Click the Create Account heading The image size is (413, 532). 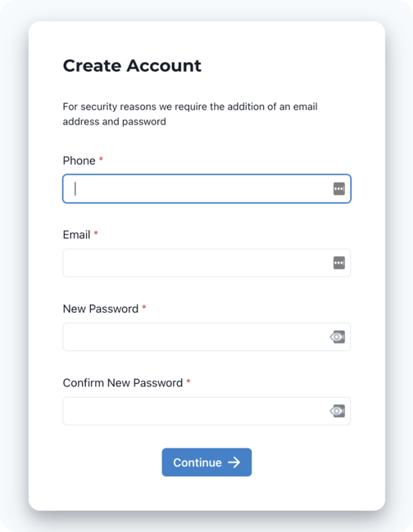(x=132, y=65)
